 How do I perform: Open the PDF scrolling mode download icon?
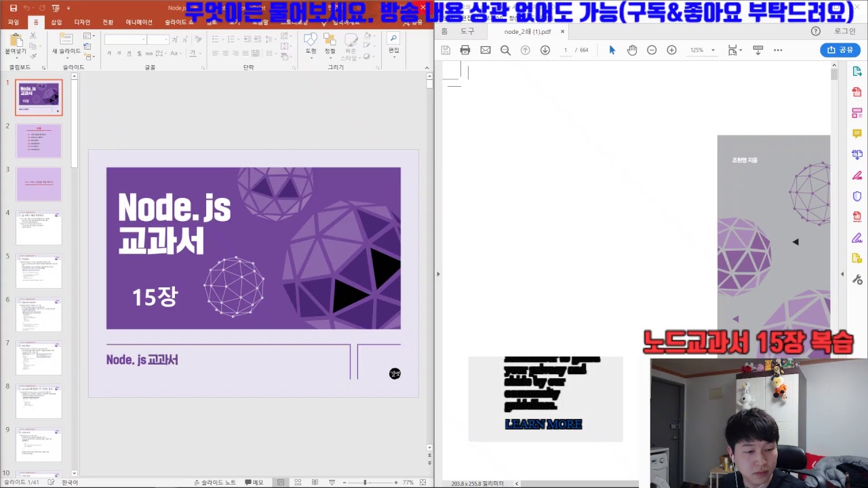click(x=758, y=50)
